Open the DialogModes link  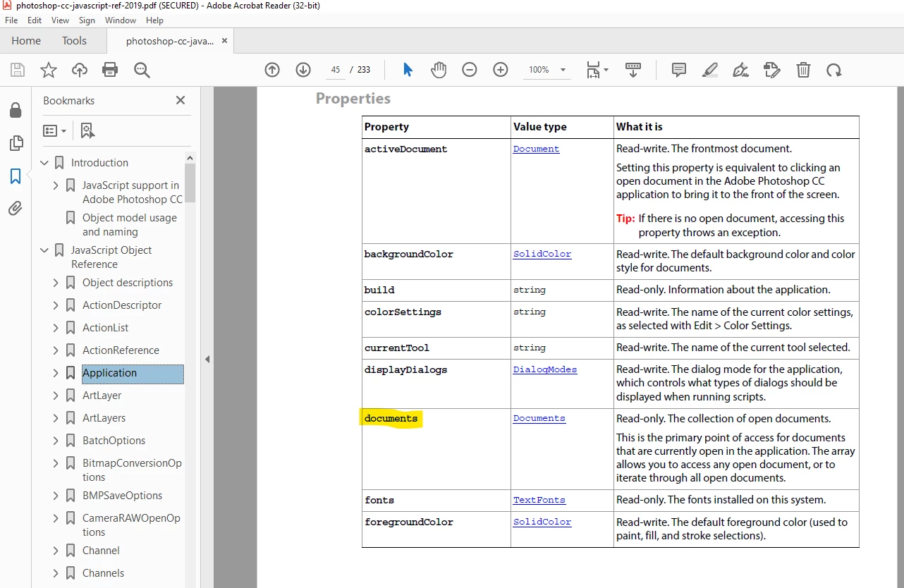545,369
